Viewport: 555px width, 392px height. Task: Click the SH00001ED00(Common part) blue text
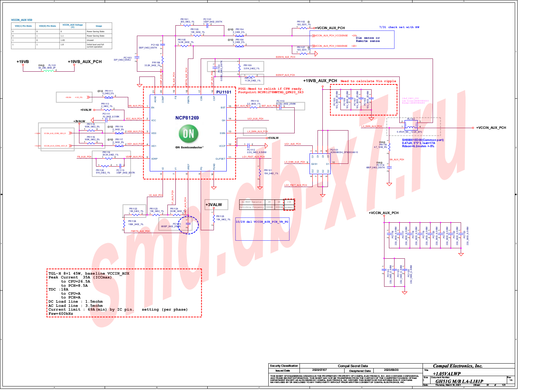[x=423, y=140]
